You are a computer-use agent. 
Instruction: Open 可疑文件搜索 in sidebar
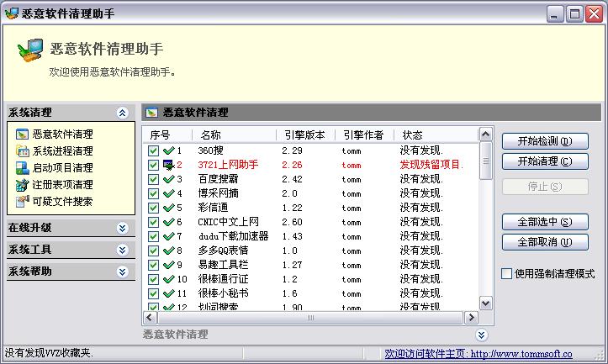[62, 201]
